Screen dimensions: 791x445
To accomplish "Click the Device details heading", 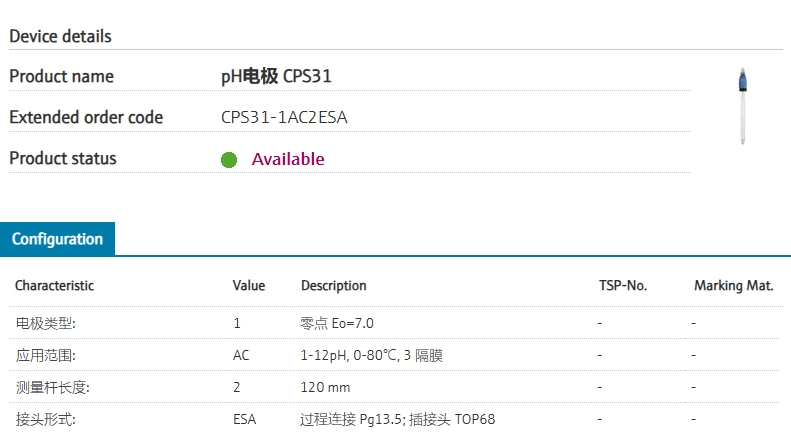I will pos(60,36).
